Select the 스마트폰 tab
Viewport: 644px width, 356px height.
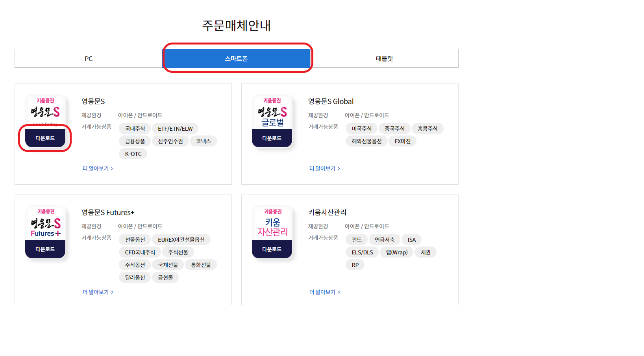[x=237, y=58]
